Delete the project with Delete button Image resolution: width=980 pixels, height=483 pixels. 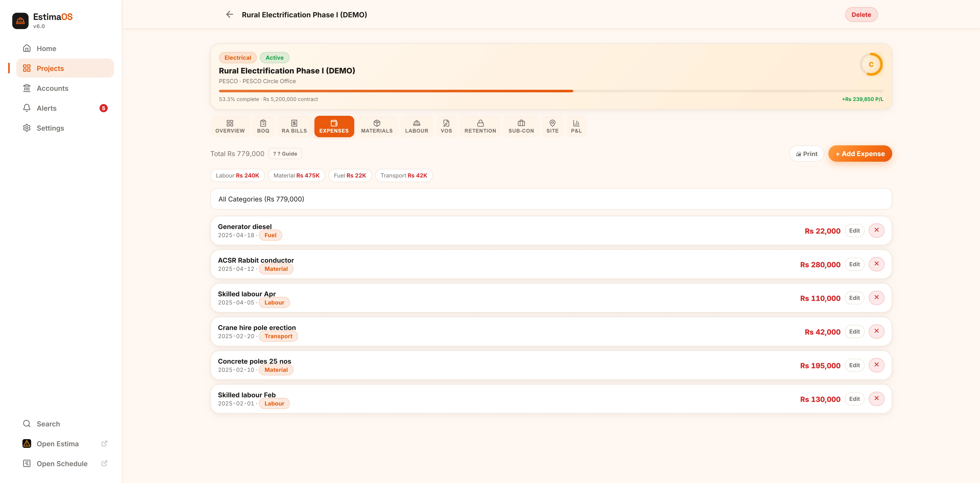(x=861, y=14)
